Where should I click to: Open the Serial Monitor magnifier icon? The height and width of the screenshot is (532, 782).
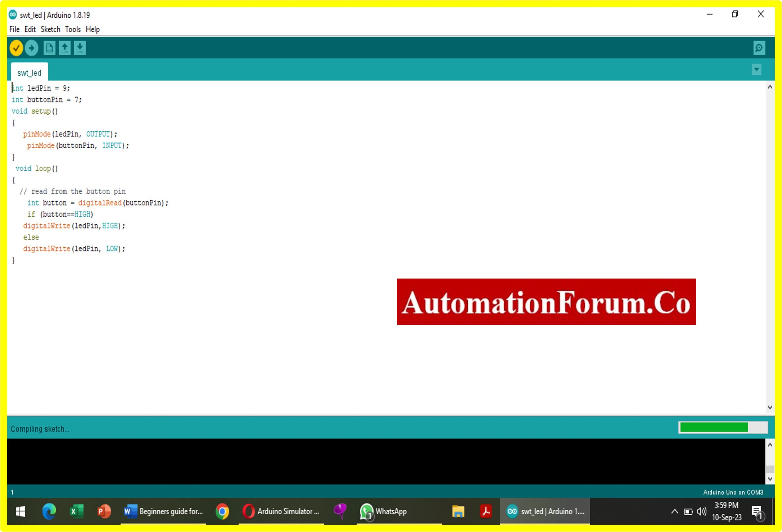point(759,48)
